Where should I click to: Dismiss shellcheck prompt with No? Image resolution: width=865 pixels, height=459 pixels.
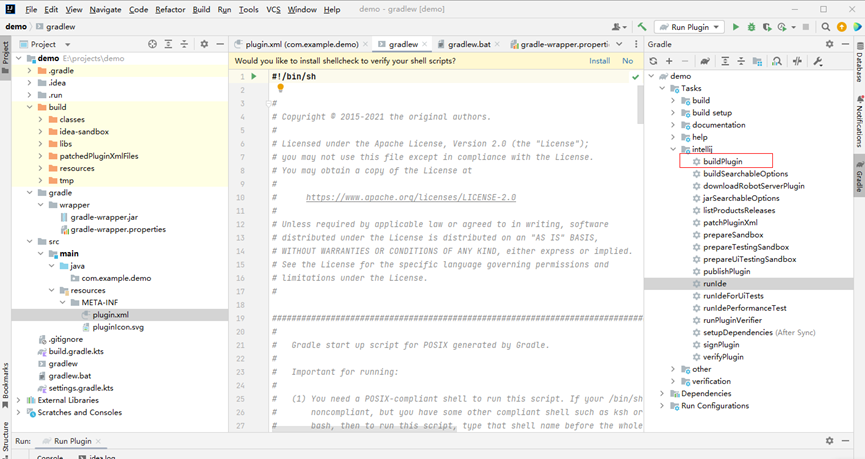pos(628,61)
